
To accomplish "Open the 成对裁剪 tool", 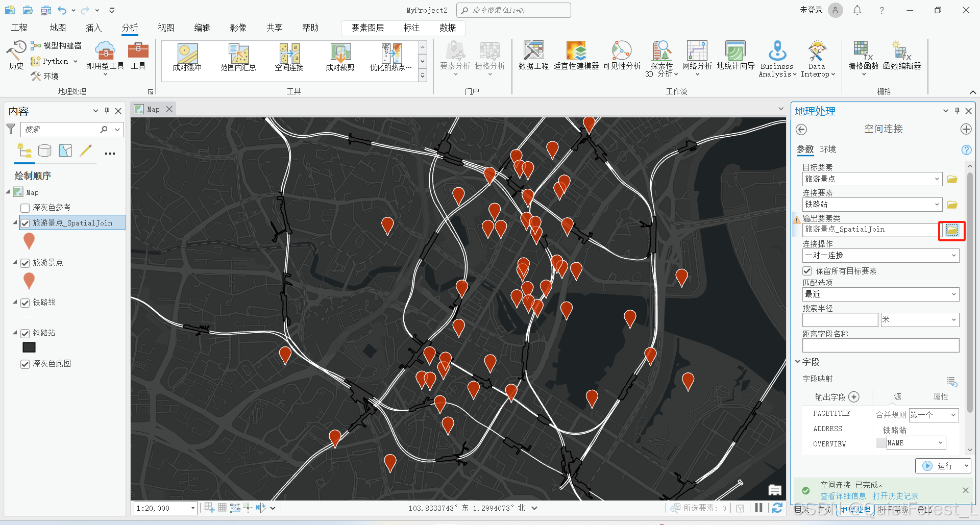I will coord(340,57).
